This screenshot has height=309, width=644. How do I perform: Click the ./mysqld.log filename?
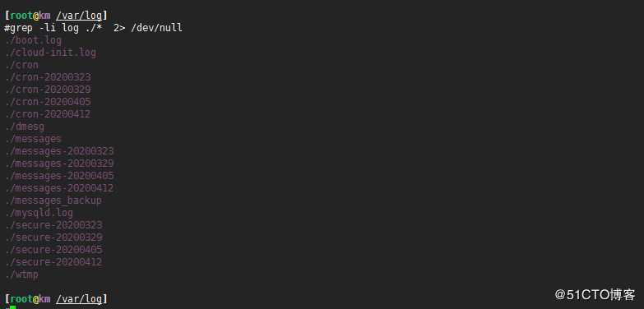tap(39, 213)
